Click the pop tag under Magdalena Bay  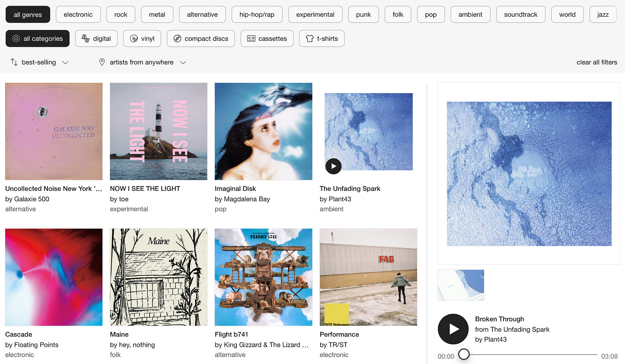(220, 209)
